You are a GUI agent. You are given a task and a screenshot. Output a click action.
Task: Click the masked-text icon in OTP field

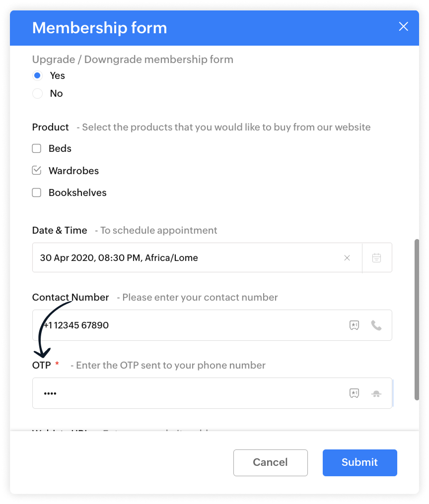[x=355, y=393]
